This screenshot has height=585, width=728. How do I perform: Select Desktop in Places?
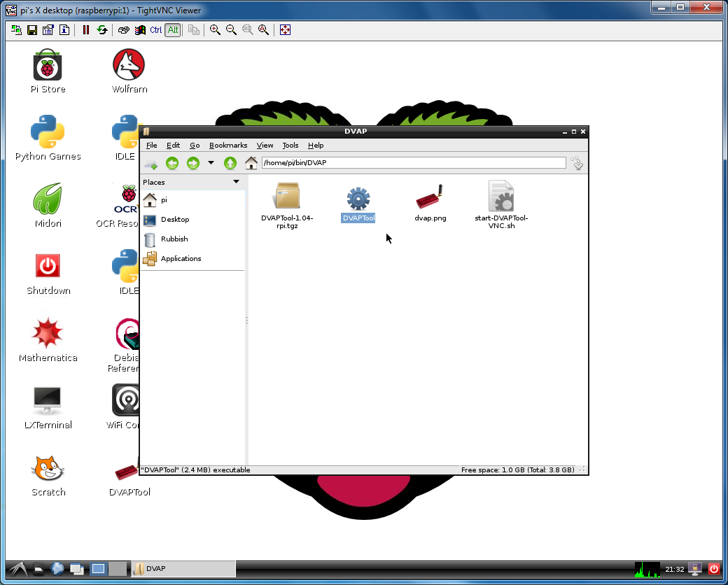pos(192,220)
